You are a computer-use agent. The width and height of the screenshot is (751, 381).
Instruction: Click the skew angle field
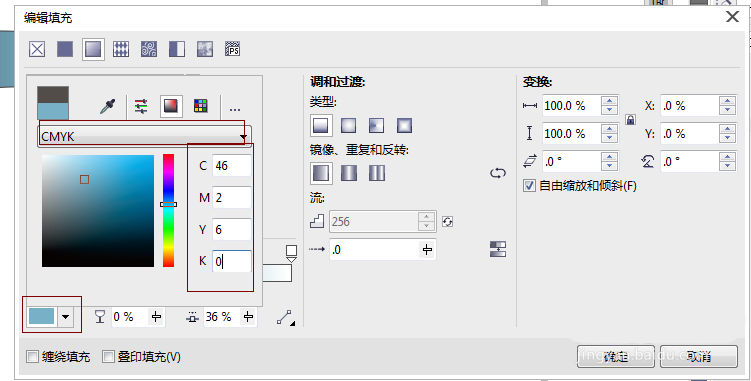tap(571, 162)
